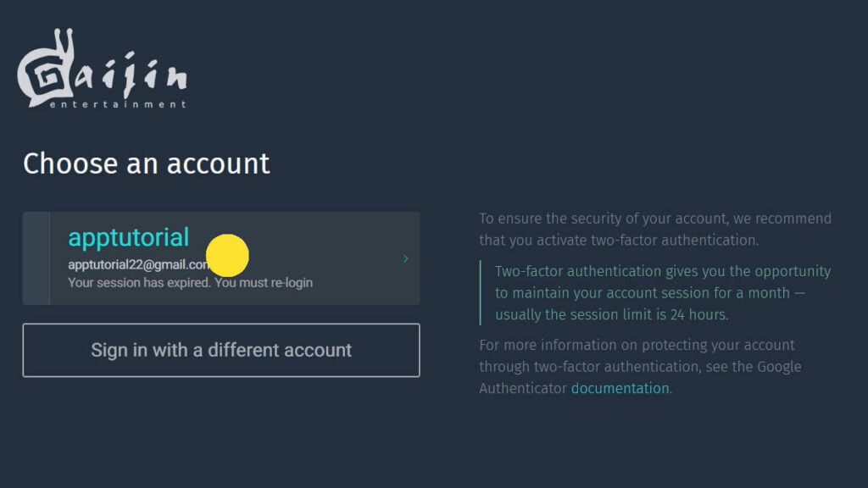The height and width of the screenshot is (488, 868).
Task: Expand the apptutorial account chevron arrow
Action: coord(406,258)
